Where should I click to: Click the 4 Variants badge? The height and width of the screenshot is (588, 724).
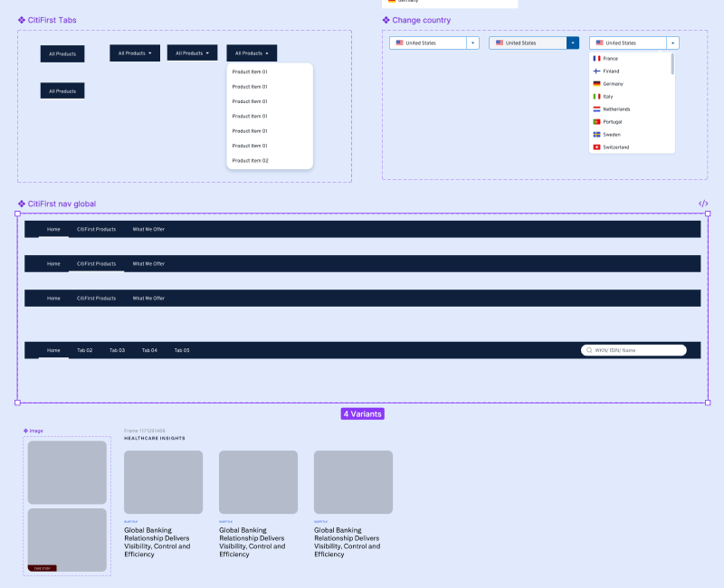363,414
